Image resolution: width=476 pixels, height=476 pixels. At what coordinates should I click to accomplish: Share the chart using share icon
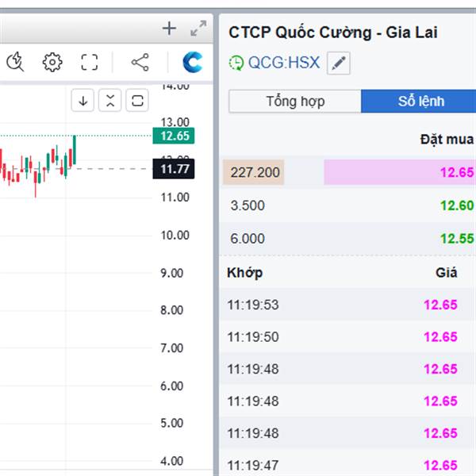(140, 62)
